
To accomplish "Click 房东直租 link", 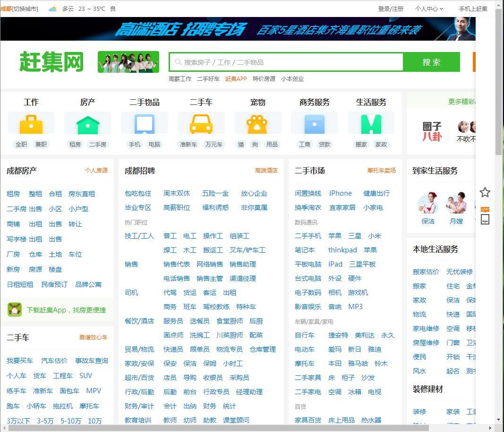I will click(82, 194).
